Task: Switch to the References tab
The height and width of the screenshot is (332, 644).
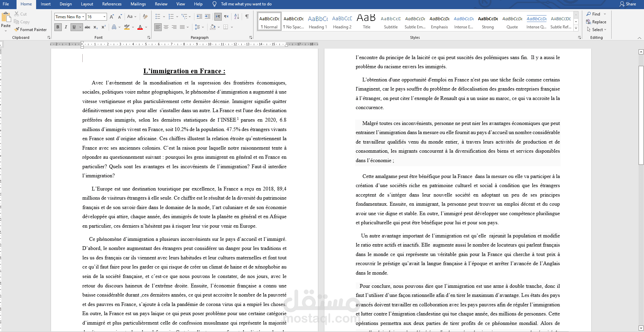Action: (112, 4)
